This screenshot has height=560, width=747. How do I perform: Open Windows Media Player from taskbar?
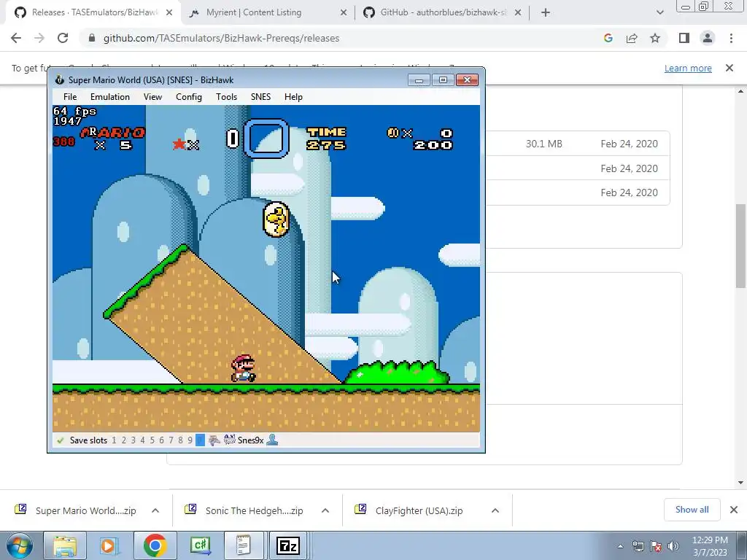109,545
